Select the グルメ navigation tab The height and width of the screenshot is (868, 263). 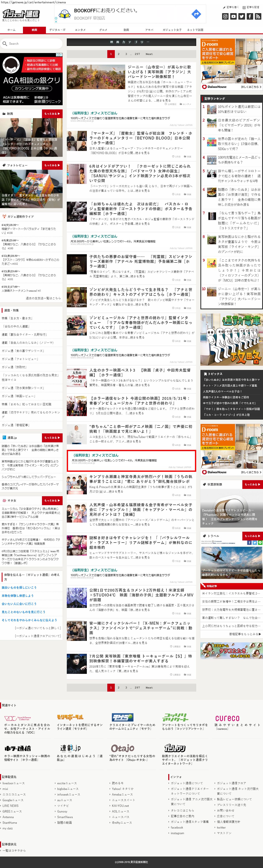point(103,30)
